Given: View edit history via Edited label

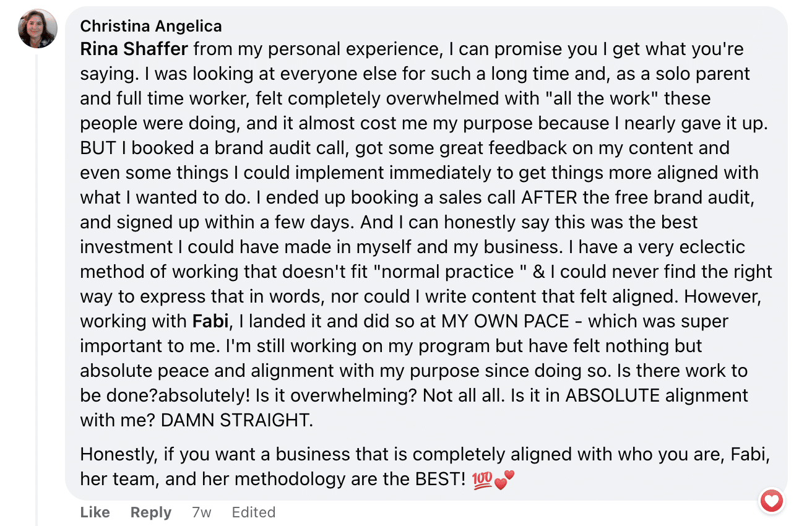Looking at the screenshot, I should point(253,512).
